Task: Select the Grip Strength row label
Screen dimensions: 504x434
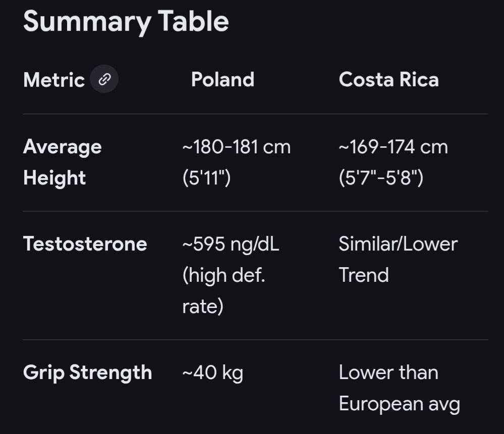Action: coord(87,373)
